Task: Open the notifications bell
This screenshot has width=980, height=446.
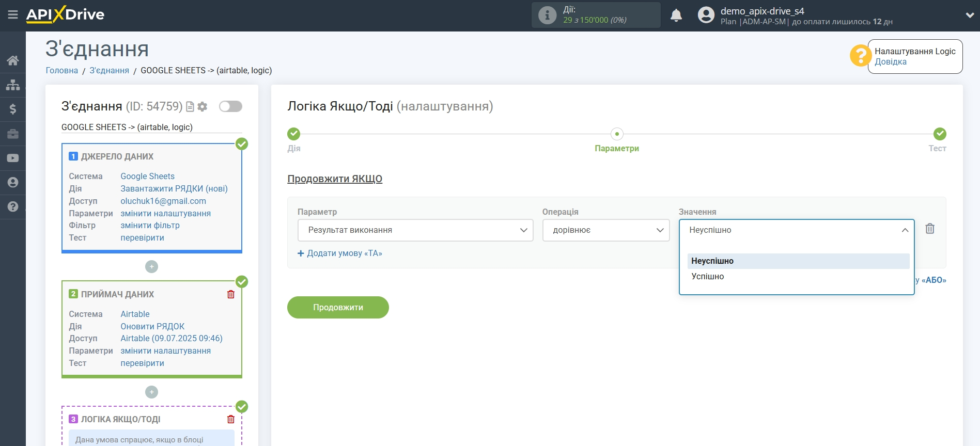Action: coord(676,15)
